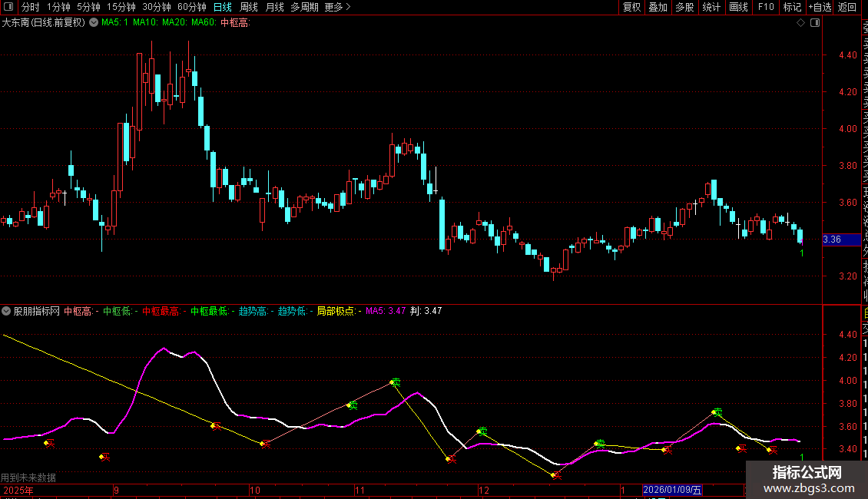Image resolution: width=868 pixels, height=499 pixels.
Task: Switch to 分时 intraday view
Action: tap(31, 7)
